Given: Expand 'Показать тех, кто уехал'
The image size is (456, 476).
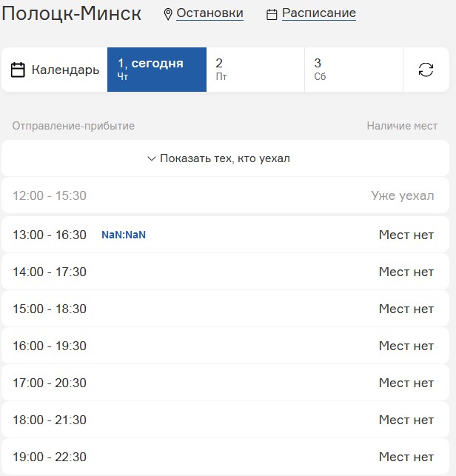Looking at the screenshot, I should [218, 158].
